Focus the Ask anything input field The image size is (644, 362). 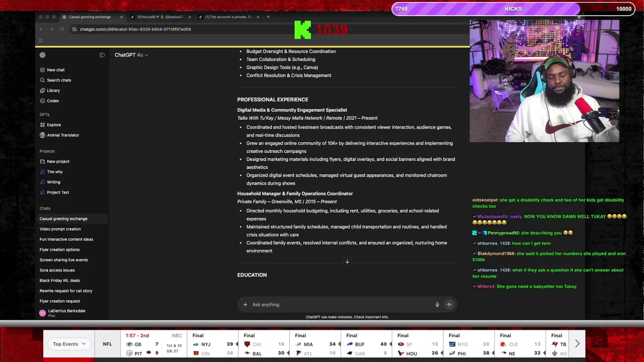(x=342, y=305)
